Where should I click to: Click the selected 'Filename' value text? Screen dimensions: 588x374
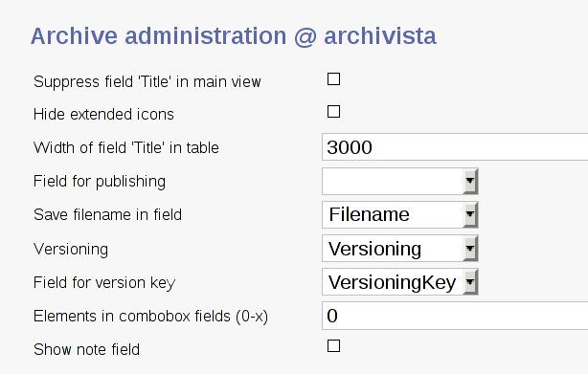point(369,214)
